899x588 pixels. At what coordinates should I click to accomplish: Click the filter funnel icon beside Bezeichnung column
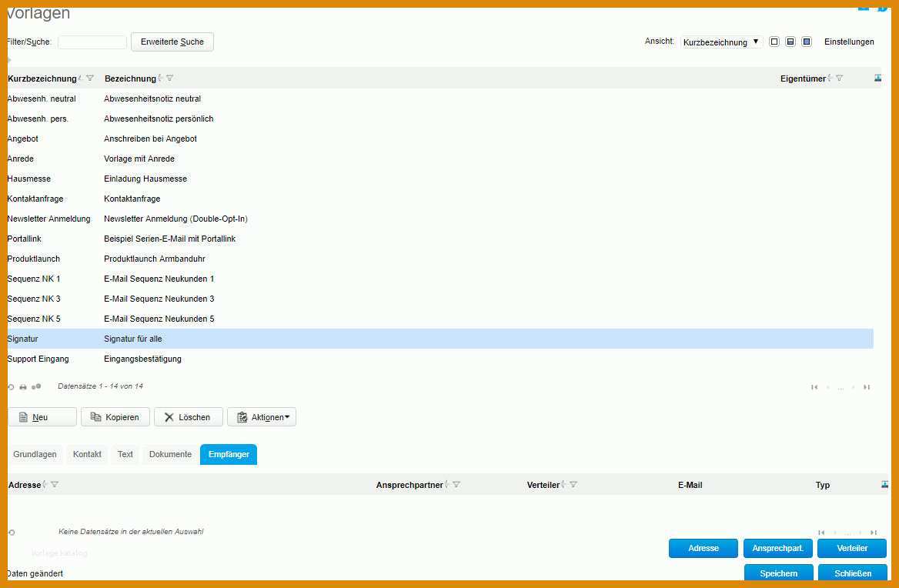pyautogui.click(x=170, y=79)
